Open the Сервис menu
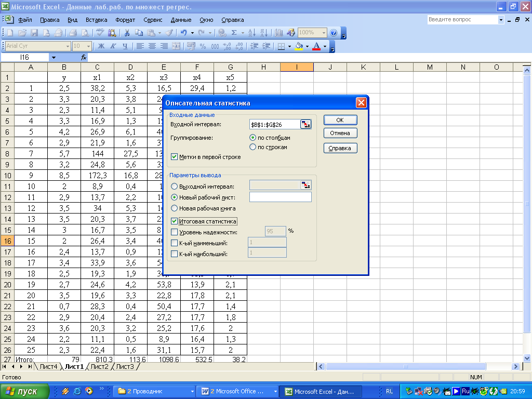The height and width of the screenshot is (399, 532). pyautogui.click(x=153, y=20)
